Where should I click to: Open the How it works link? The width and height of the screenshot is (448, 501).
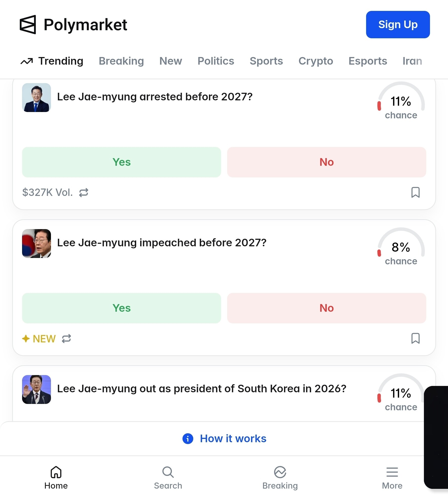click(x=233, y=439)
